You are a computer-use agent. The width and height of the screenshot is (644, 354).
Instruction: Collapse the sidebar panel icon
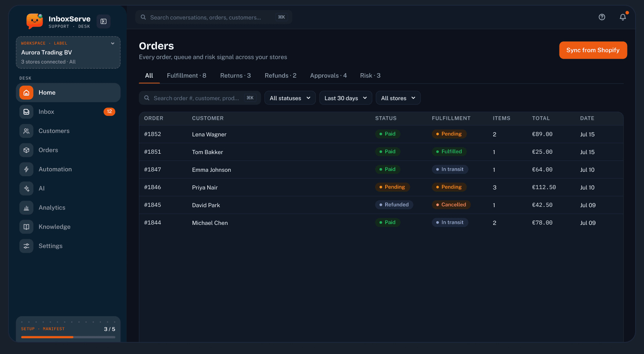[103, 21]
